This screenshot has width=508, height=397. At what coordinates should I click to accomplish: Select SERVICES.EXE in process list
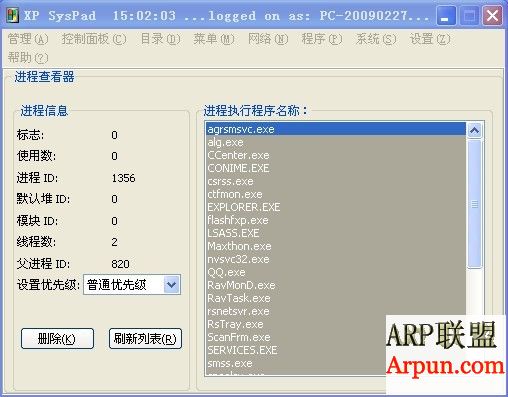(296, 350)
